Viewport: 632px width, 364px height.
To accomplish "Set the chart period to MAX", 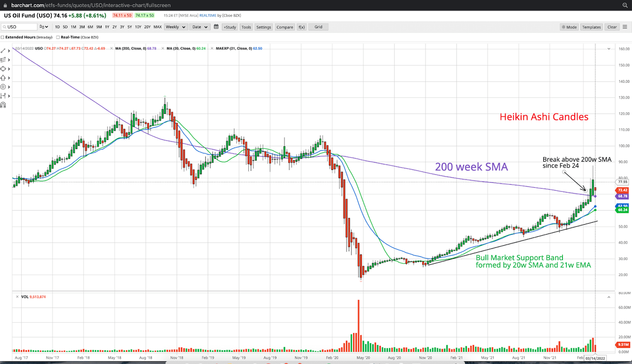I will pos(158,27).
